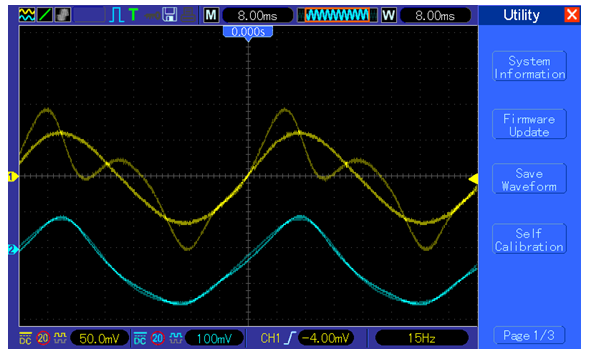Select the green diagonal line icon
The height and width of the screenshot is (360, 592).
pyautogui.click(x=45, y=15)
